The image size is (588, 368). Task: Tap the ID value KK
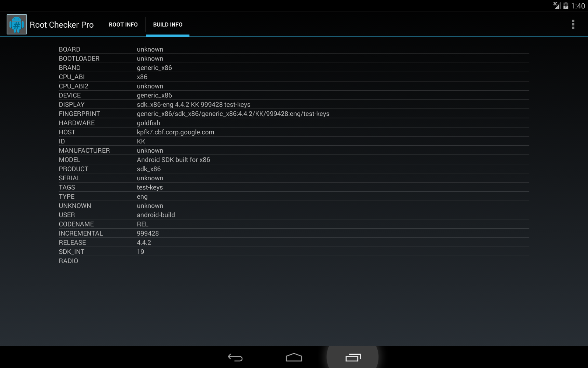(x=141, y=142)
